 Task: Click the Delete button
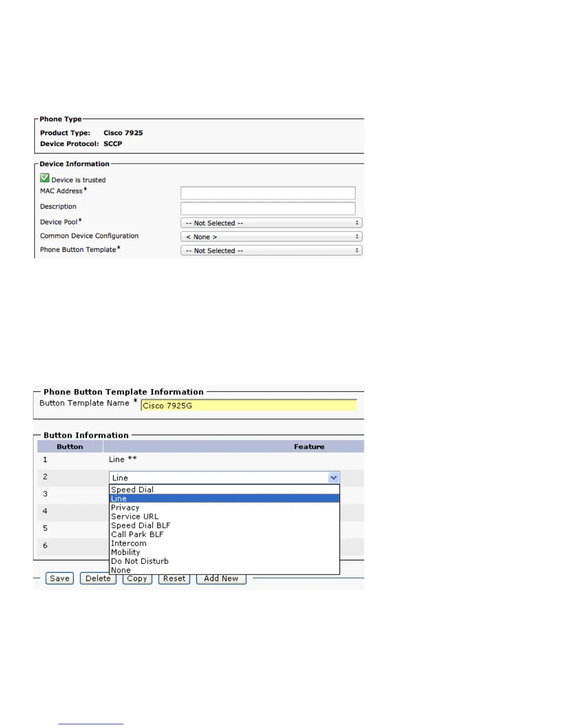(98, 578)
